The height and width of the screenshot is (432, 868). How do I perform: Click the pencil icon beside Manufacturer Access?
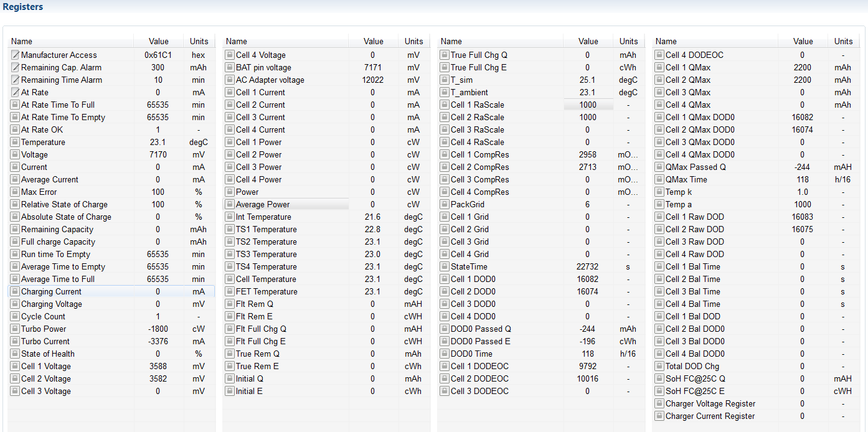point(16,55)
